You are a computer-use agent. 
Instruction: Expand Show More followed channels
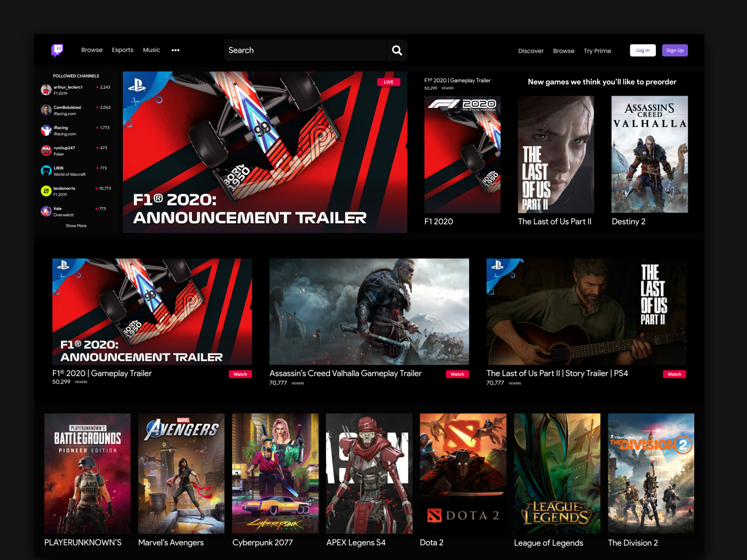tap(76, 226)
